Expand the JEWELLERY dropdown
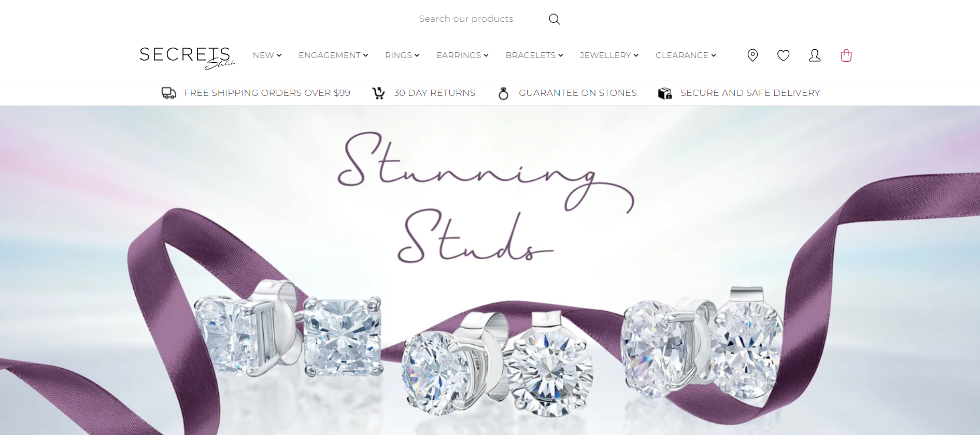This screenshot has height=435, width=980. coord(609,55)
